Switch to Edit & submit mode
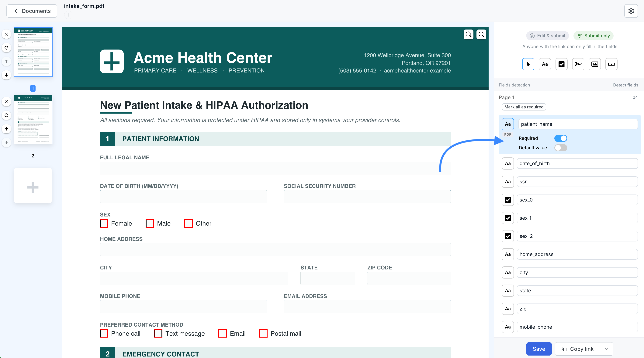The width and height of the screenshot is (644, 358). (548, 36)
